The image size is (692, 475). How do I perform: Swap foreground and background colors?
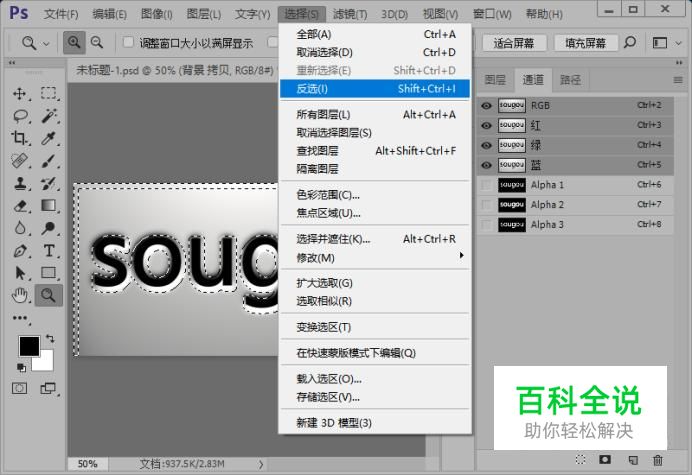coord(50,339)
